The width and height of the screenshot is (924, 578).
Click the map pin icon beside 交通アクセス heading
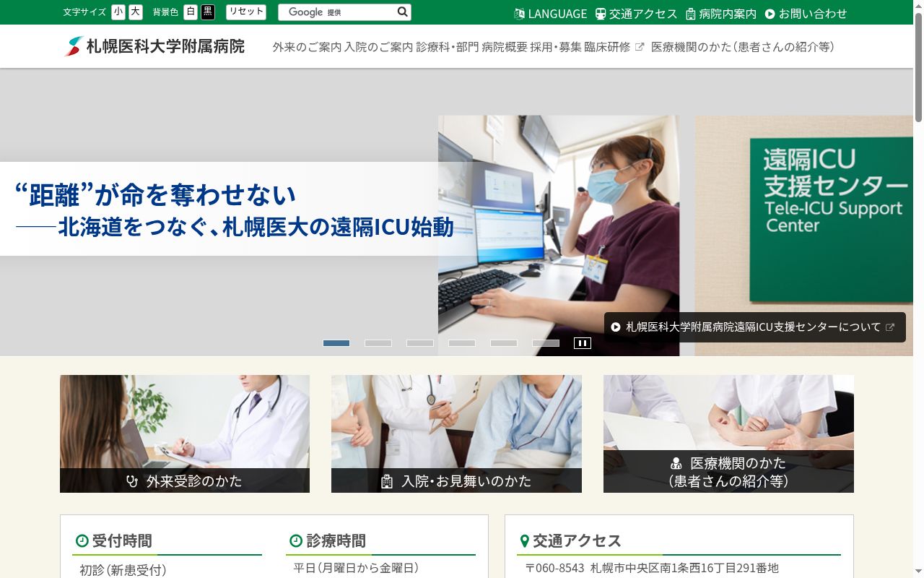[x=525, y=541]
